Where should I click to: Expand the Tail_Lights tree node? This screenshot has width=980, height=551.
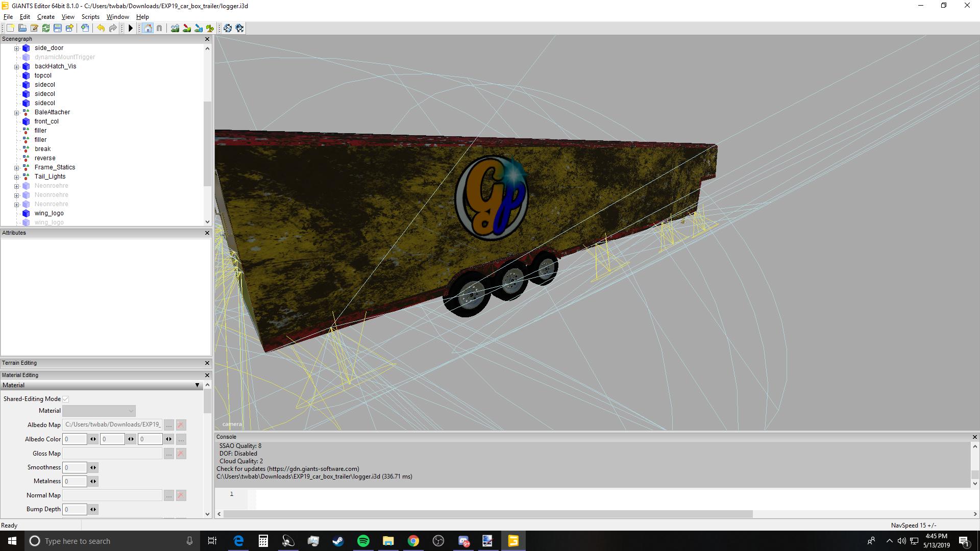(16, 177)
